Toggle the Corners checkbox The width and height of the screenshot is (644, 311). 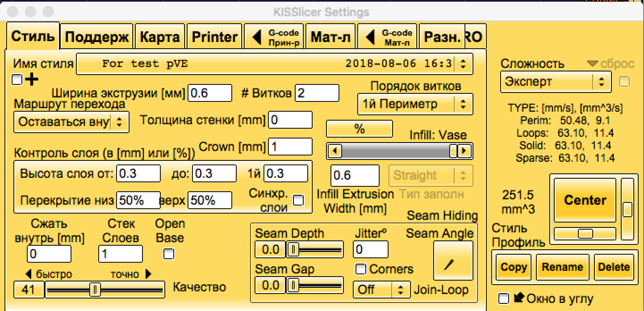click(x=360, y=269)
